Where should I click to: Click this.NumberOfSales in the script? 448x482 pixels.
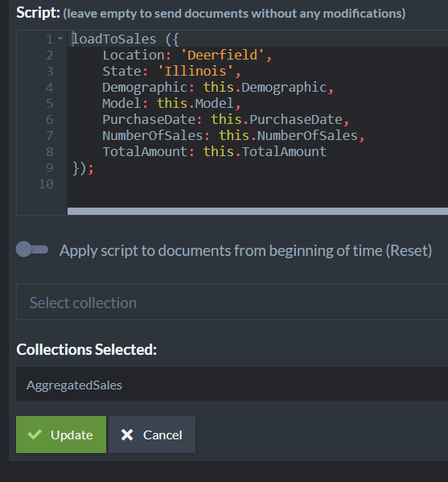point(288,135)
